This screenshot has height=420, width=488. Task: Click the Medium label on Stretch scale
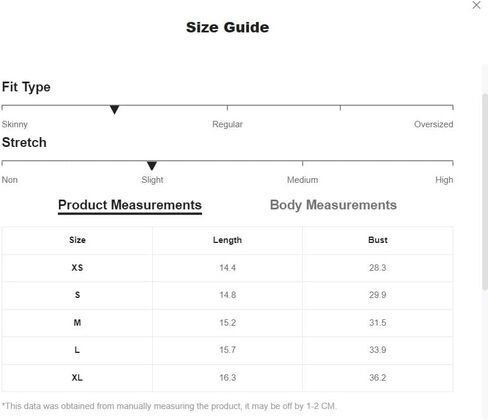click(302, 180)
